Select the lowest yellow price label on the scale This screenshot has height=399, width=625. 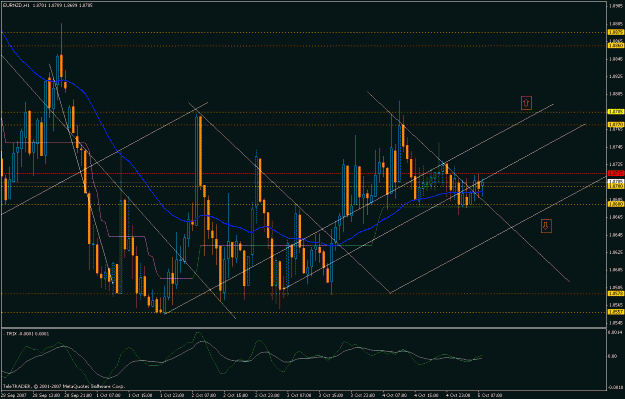click(616, 312)
